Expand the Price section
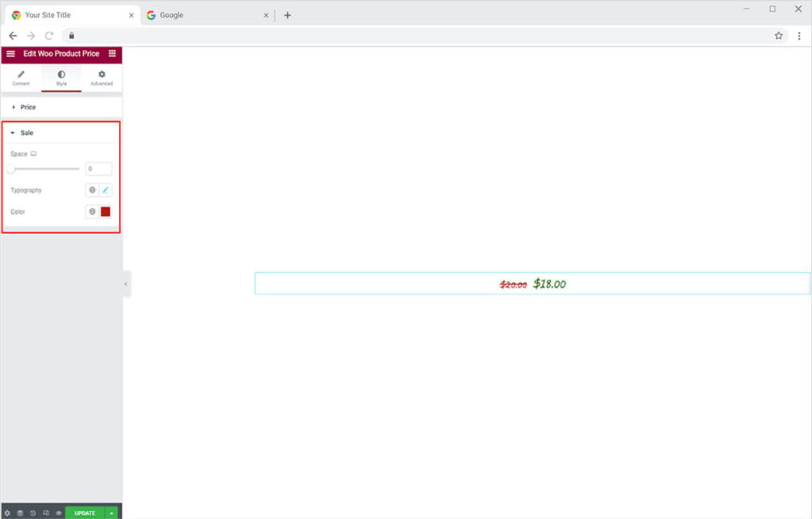This screenshot has width=812, height=519. pos(28,107)
